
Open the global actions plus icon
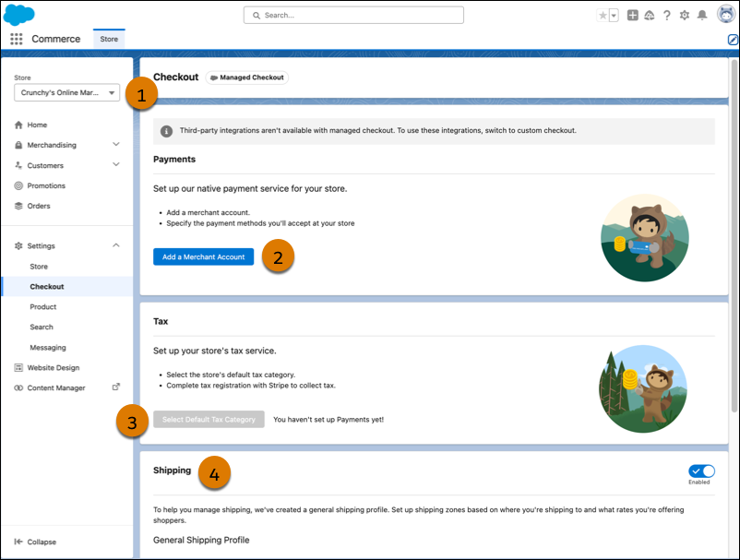point(632,15)
